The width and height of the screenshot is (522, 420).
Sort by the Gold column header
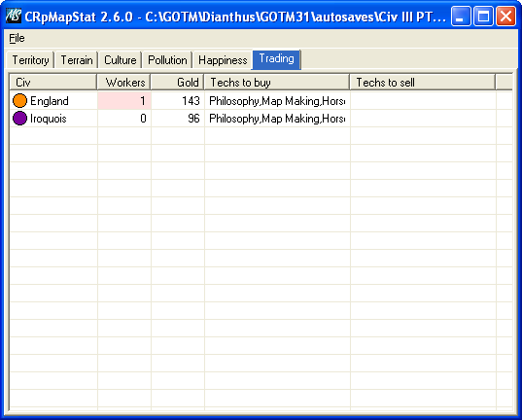tap(178, 83)
